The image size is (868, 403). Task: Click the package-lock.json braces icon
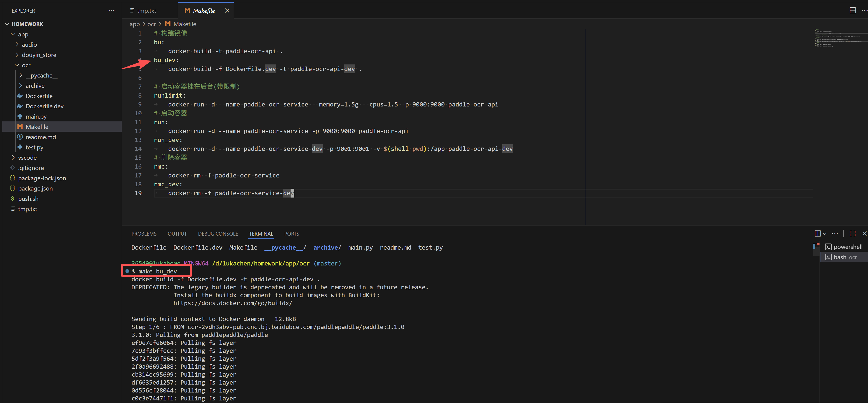(12, 178)
